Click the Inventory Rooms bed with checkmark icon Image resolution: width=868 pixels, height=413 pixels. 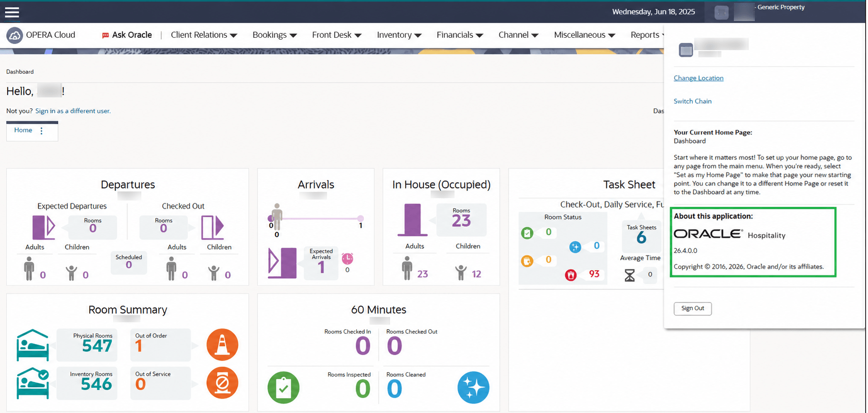click(32, 383)
